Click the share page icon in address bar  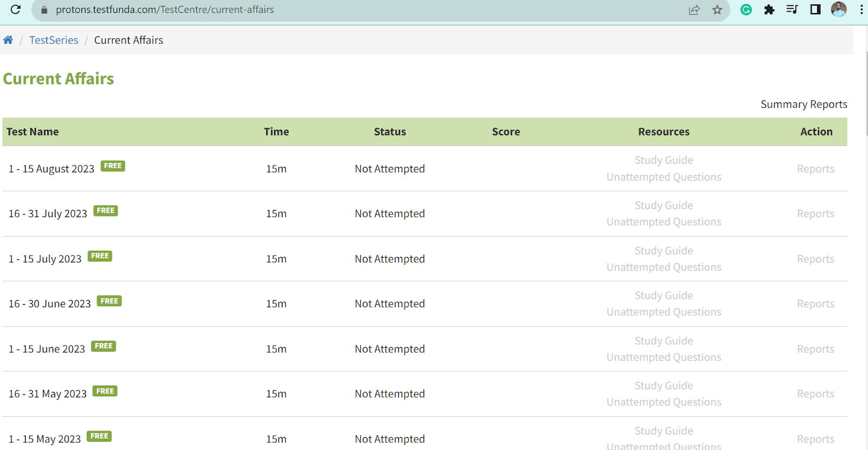pyautogui.click(x=694, y=10)
